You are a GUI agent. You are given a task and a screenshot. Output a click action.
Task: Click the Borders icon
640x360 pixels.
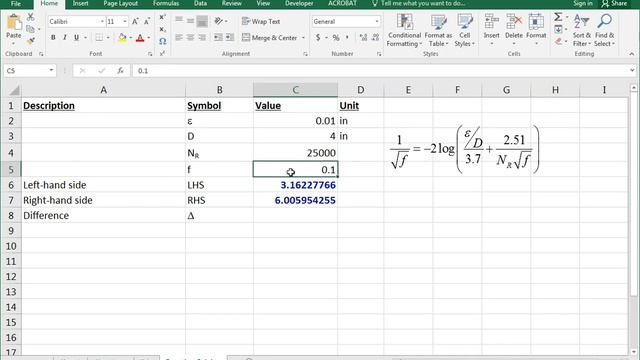[x=99, y=38]
